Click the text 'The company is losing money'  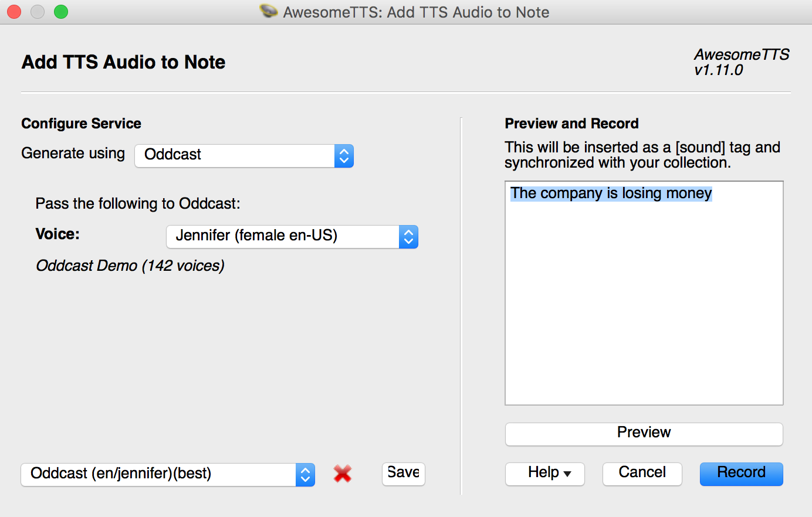pyautogui.click(x=611, y=193)
